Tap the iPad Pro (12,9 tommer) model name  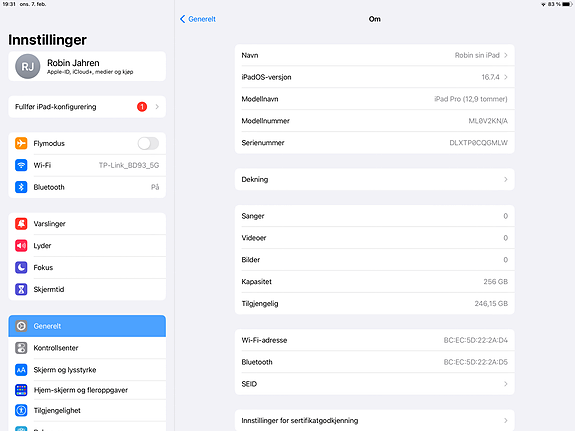471,99
